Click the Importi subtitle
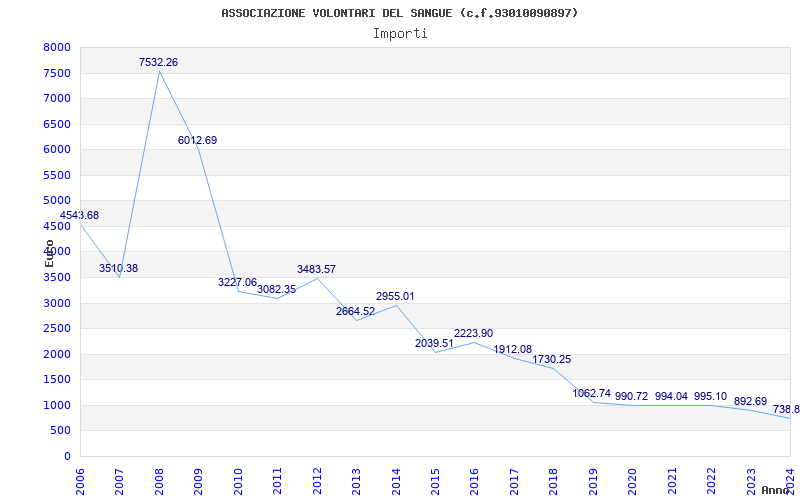 pyautogui.click(x=400, y=34)
